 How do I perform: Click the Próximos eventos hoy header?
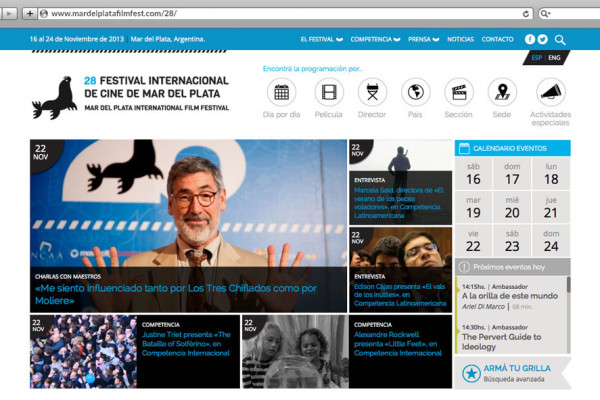512,267
